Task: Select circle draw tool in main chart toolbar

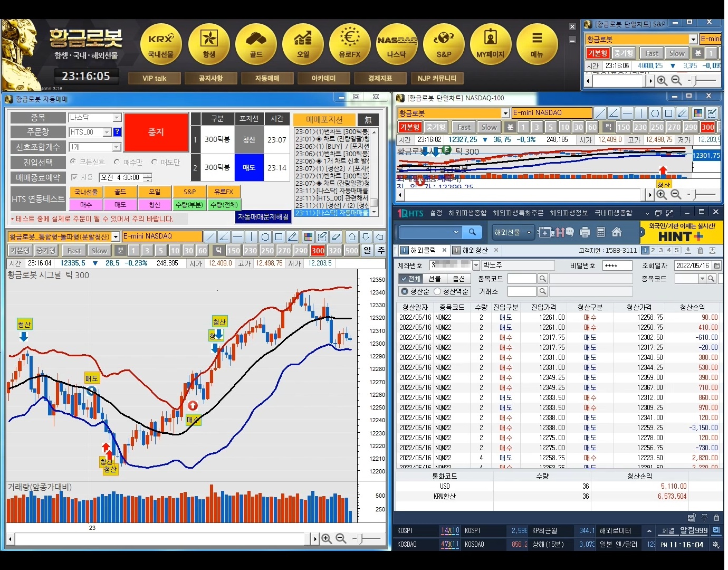Action: tap(265, 236)
